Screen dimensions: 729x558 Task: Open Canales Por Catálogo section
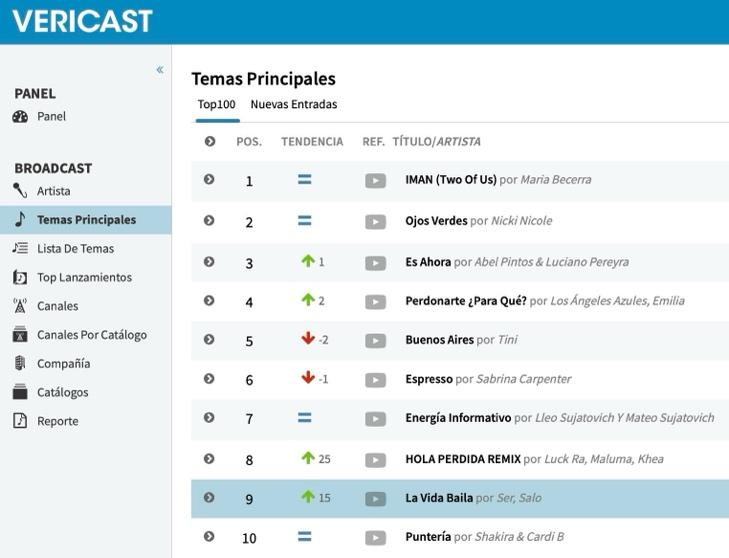(92, 335)
